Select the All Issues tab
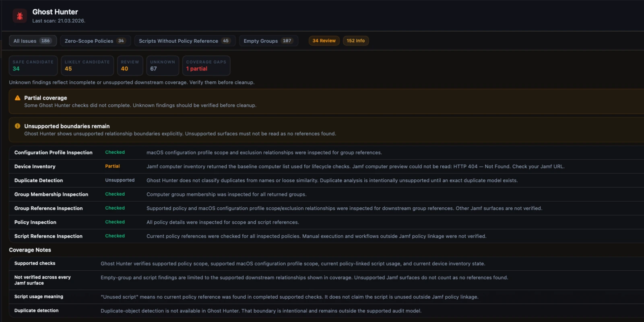This screenshot has width=644, height=322. [33, 41]
